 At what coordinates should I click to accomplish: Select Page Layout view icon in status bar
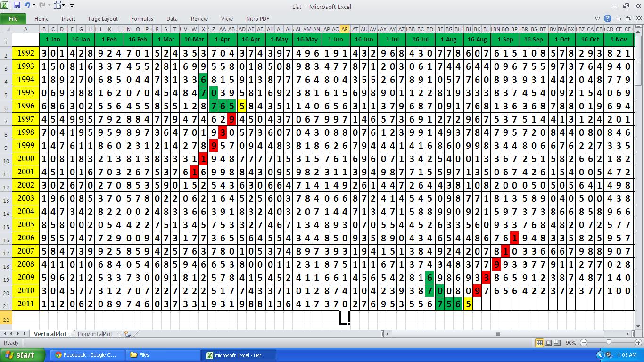(x=549, y=343)
